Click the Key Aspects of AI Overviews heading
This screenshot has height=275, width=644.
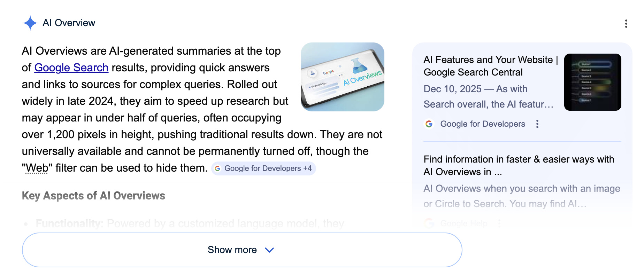(93, 196)
